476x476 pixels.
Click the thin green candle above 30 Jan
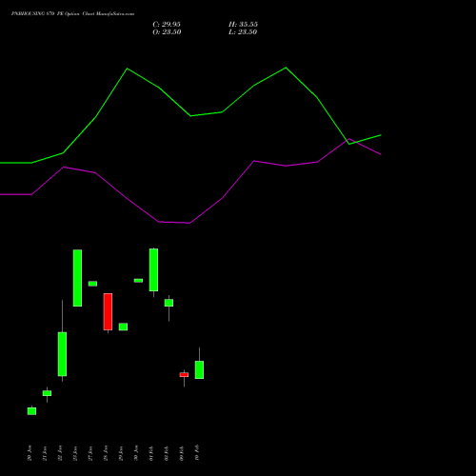click(138, 281)
